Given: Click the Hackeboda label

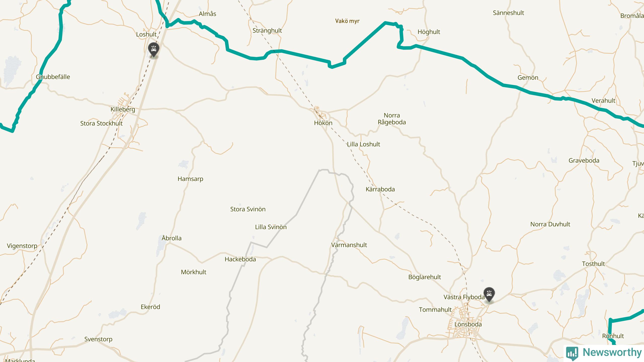Looking at the screenshot, I should pyautogui.click(x=240, y=259).
